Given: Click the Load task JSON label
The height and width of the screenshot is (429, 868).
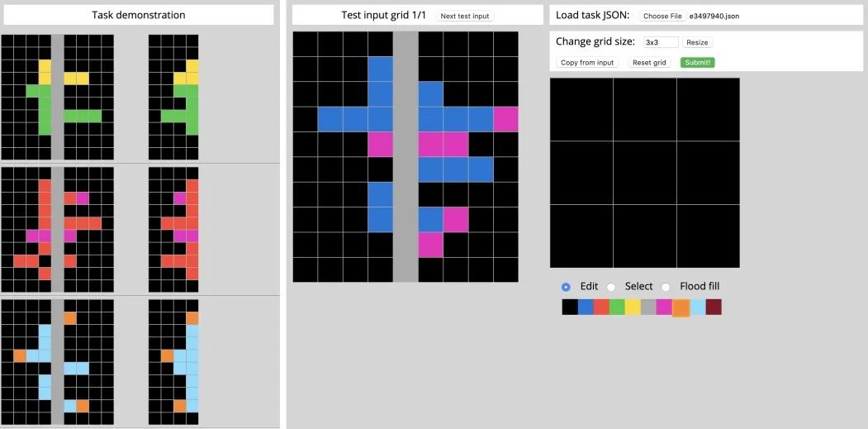Looking at the screenshot, I should 592,16.
